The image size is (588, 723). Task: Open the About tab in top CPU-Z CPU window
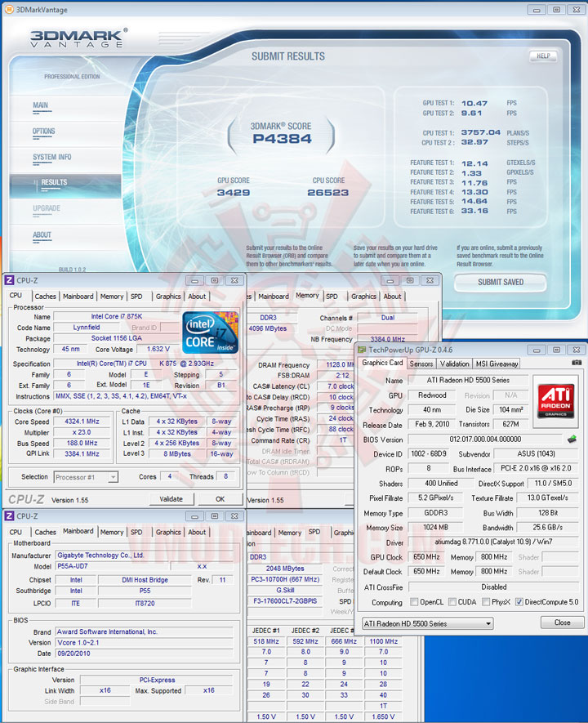pos(197,297)
